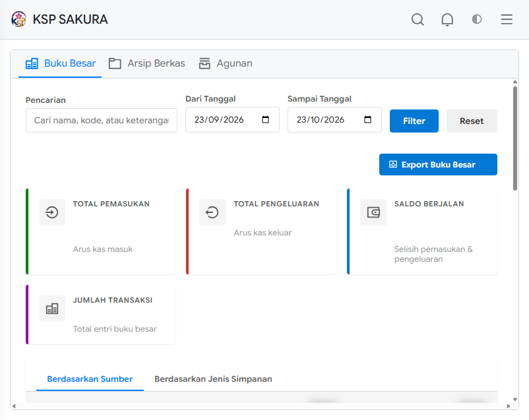Viewport: 529px width, 420px height.
Task: Click 'Selisih pemasukan & pengeluaran' caption
Action: pos(433,254)
